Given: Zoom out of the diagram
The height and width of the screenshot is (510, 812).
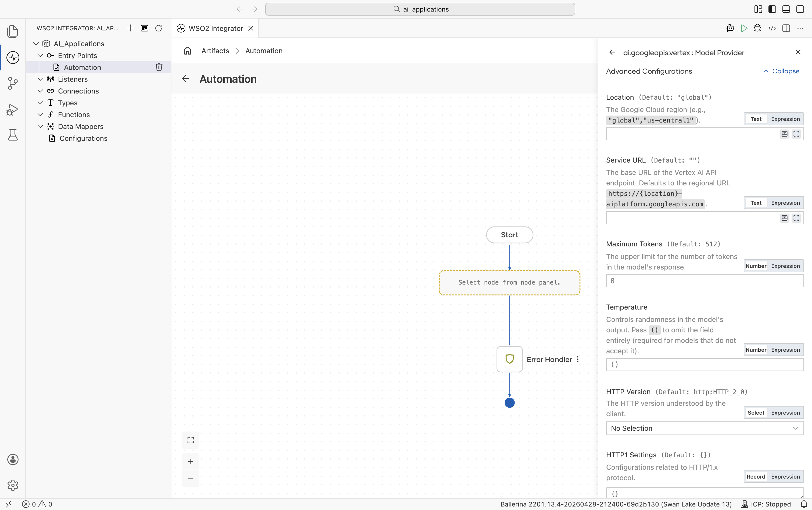Looking at the screenshot, I should click(x=191, y=479).
